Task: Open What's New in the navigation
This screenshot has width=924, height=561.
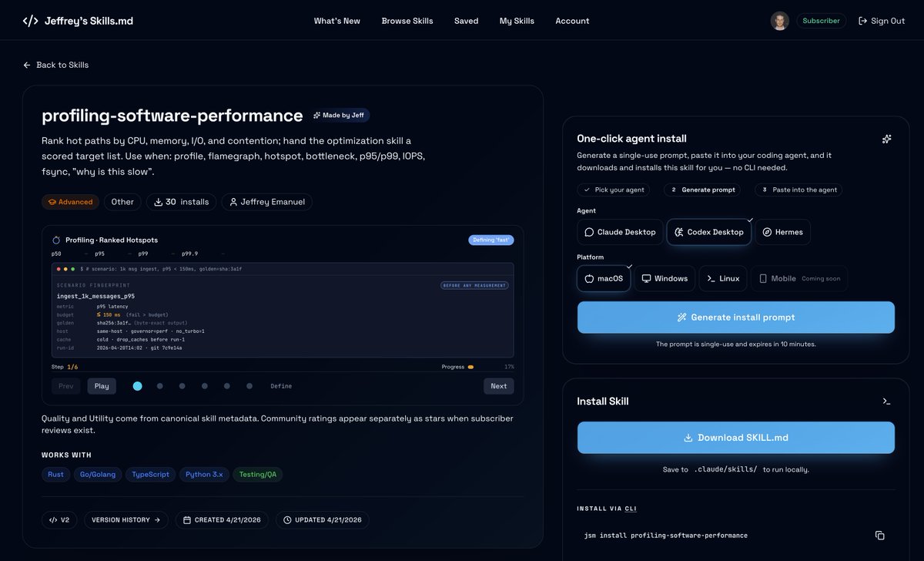Action: [x=336, y=21]
